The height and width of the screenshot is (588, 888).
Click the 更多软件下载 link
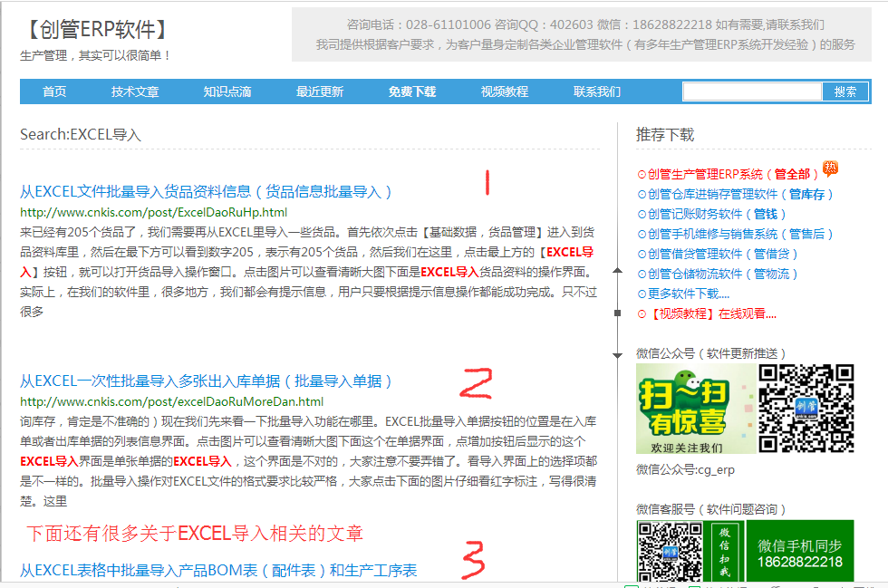(x=688, y=294)
